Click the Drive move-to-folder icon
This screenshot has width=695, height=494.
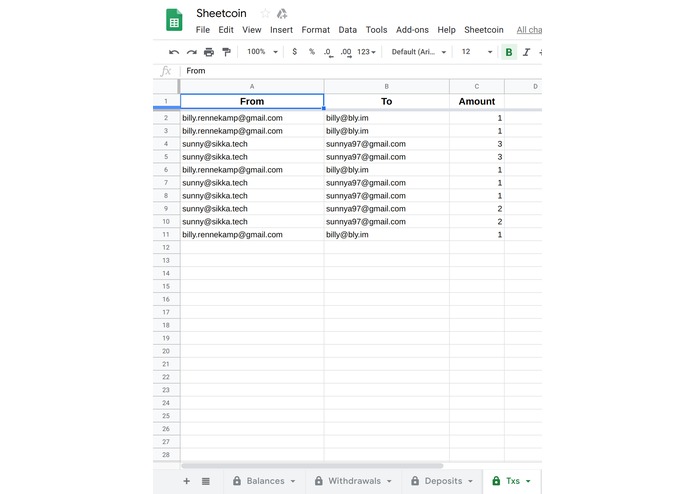(282, 13)
